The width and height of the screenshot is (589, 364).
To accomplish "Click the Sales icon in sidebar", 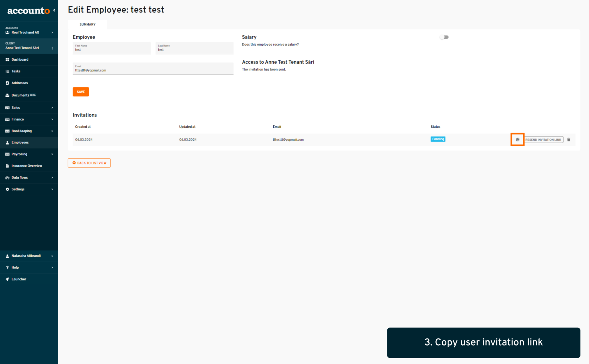I will tap(7, 108).
